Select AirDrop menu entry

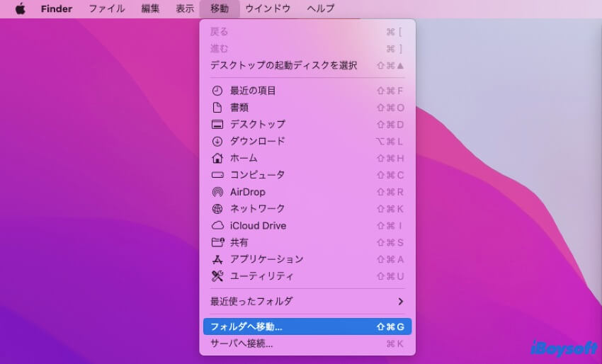point(307,192)
